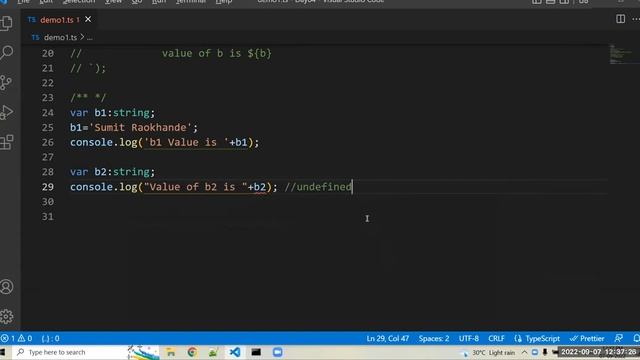Change file encoding UTF-8
Viewport: 640px width, 360px height.
tap(469, 338)
